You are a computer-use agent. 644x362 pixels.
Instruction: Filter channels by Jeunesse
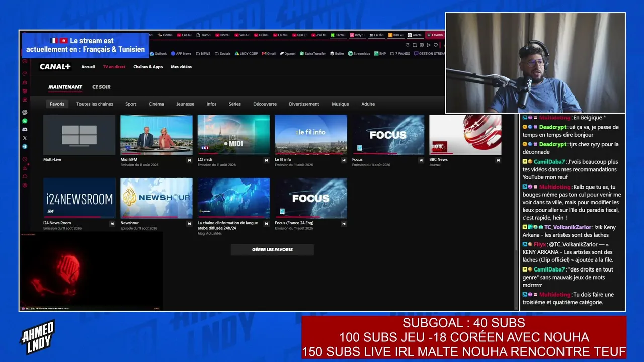coord(185,104)
